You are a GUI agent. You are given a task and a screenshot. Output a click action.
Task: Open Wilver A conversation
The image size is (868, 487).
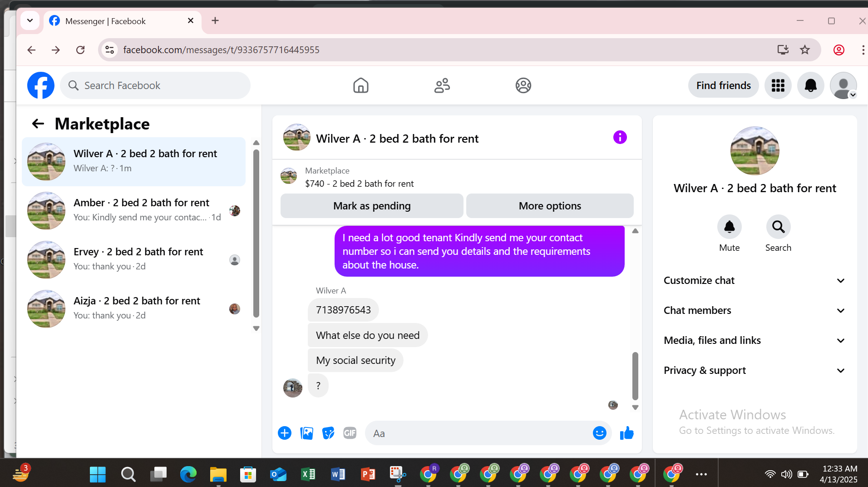[133, 161]
